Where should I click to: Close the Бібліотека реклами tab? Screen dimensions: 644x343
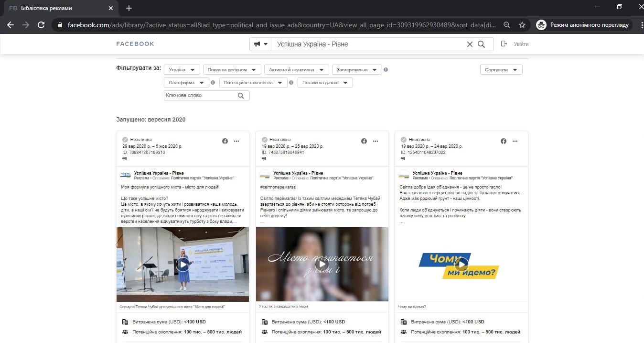coord(111,8)
